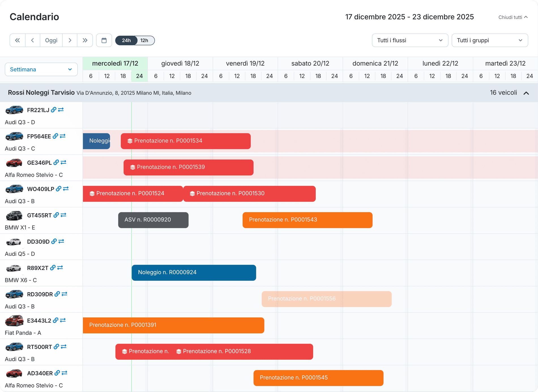538x392 pixels.
Task: Click the Oggi button
Action: [51, 40]
